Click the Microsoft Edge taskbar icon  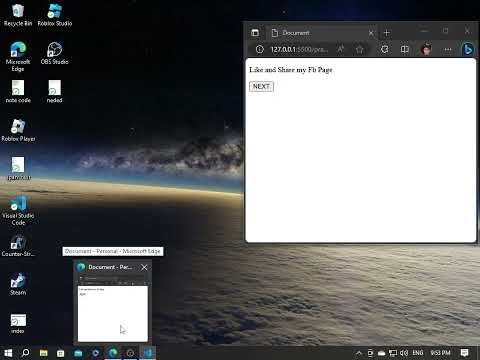click(113, 353)
